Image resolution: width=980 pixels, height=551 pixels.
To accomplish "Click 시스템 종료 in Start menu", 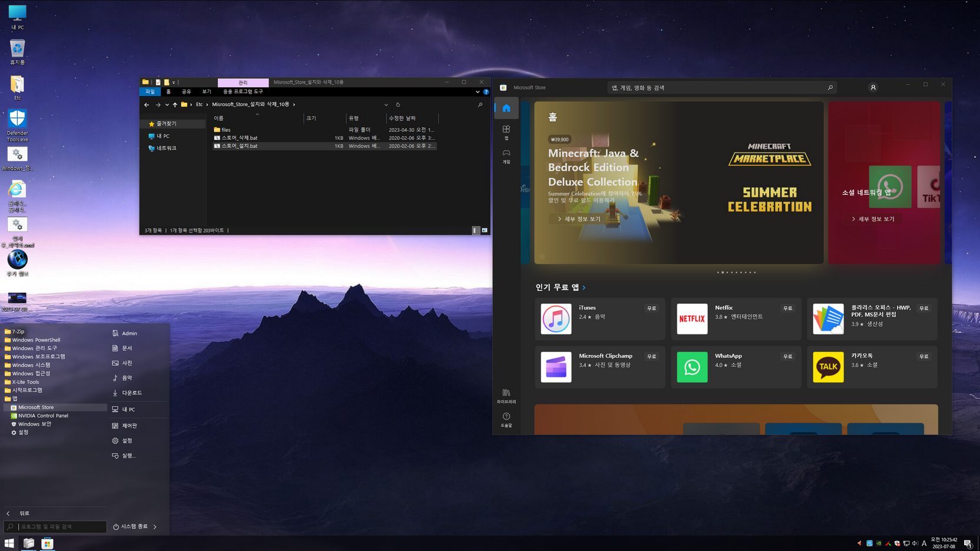I will [130, 527].
